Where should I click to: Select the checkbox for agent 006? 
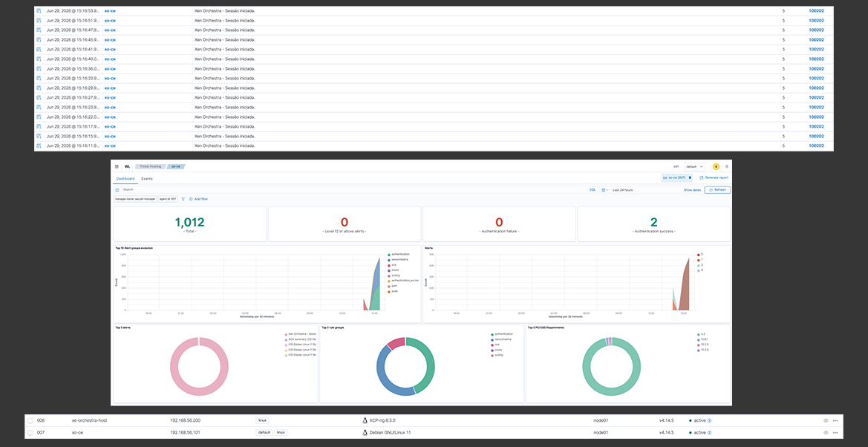30,420
